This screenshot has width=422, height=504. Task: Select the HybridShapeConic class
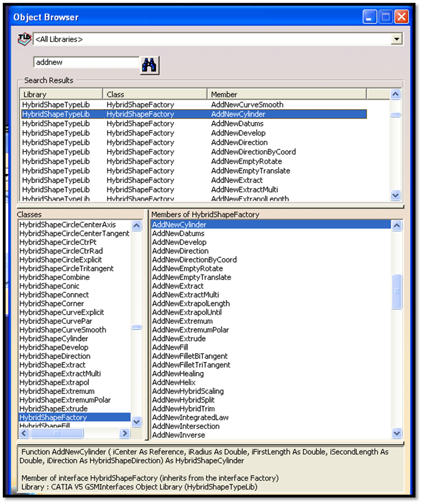(x=74, y=286)
